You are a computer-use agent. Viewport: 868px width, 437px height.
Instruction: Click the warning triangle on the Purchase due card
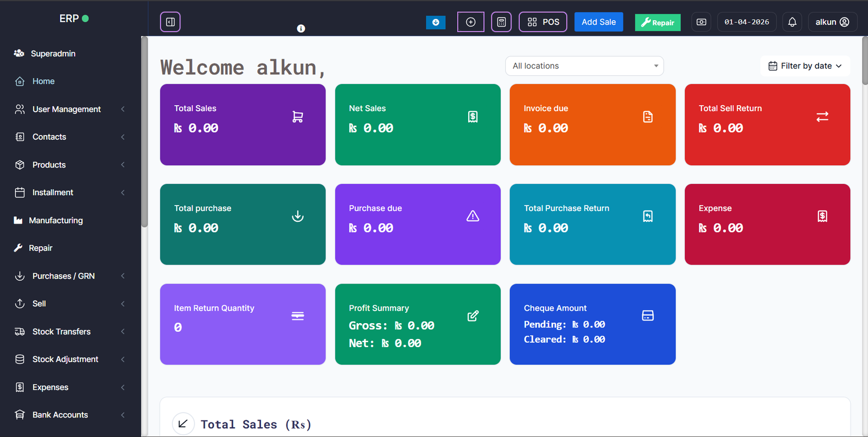[x=473, y=216]
